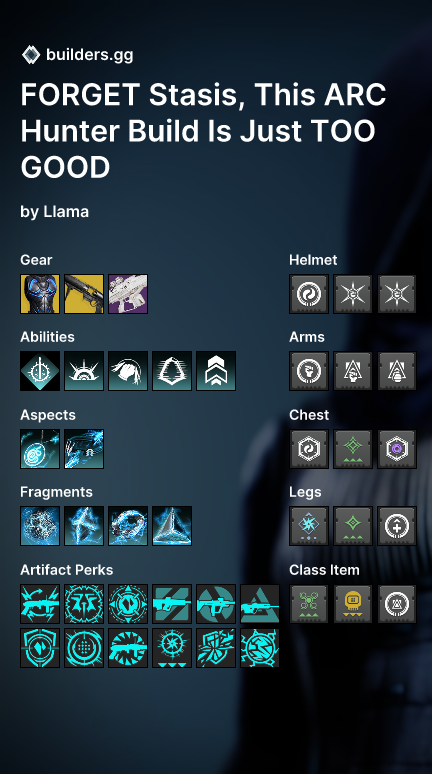Click the first Fragments icon
Screen dimensions: 432x774
click(x=40, y=526)
